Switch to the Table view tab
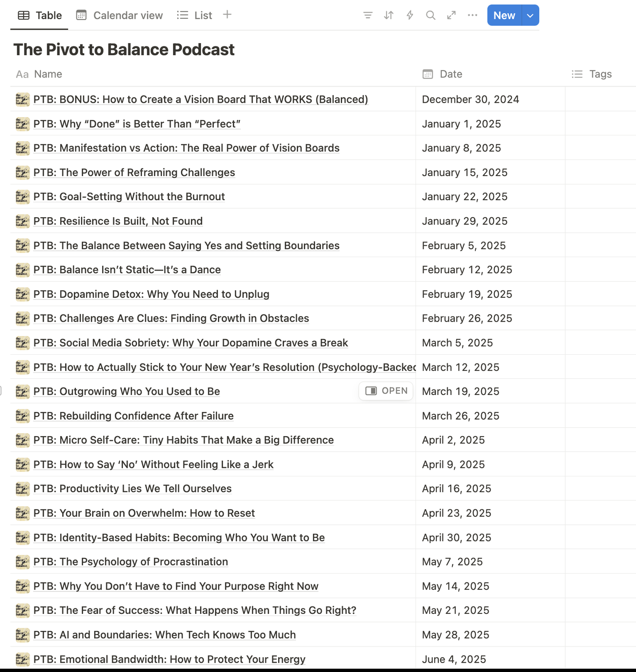Image resolution: width=636 pixels, height=672 pixels. click(39, 15)
